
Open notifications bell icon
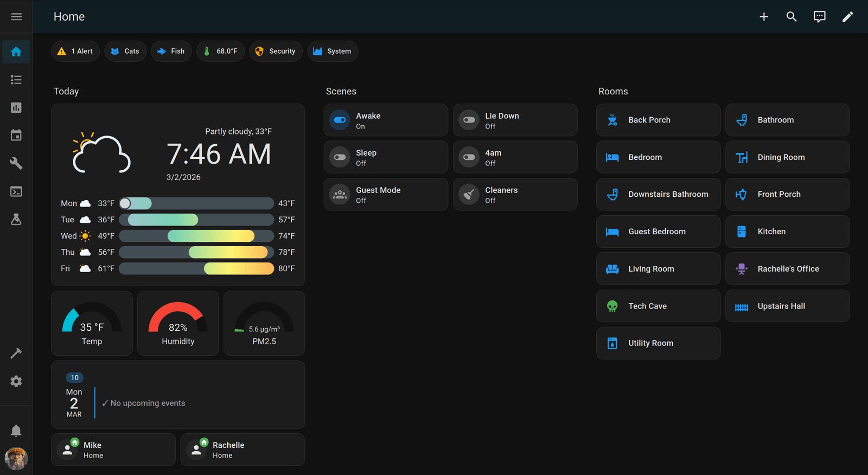coord(16,431)
